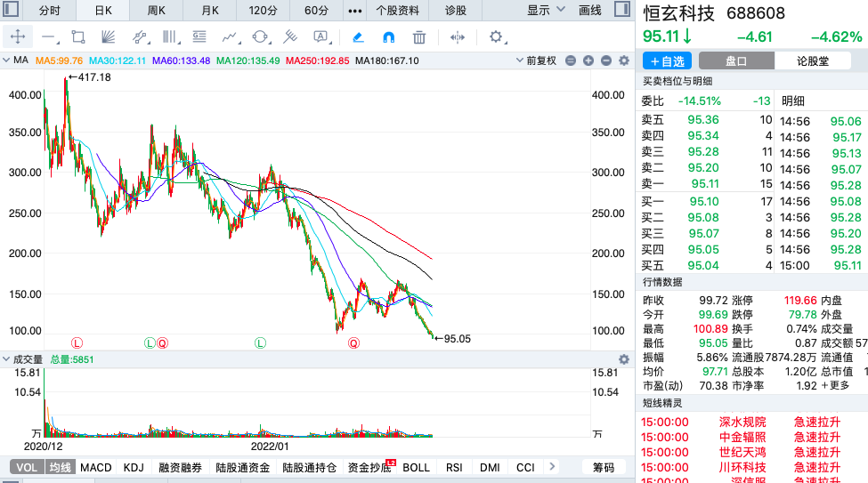Switch to 日K daily chart tab

click(x=103, y=11)
